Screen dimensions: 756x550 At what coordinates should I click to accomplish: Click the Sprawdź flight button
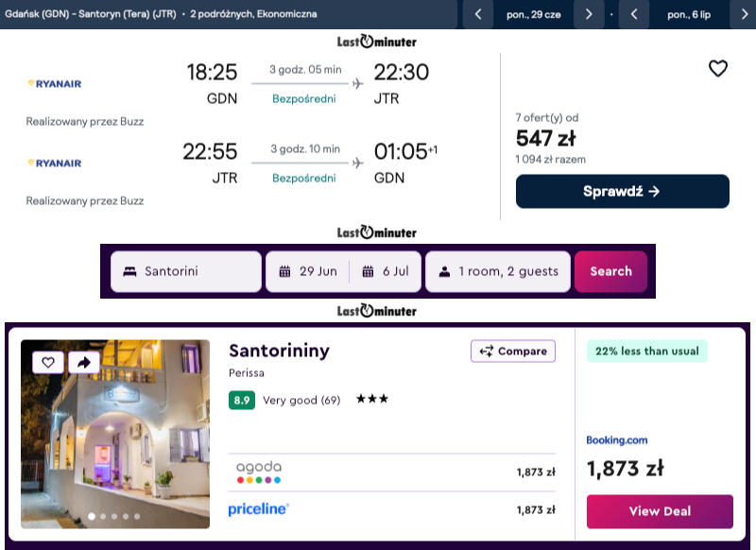coord(622,191)
